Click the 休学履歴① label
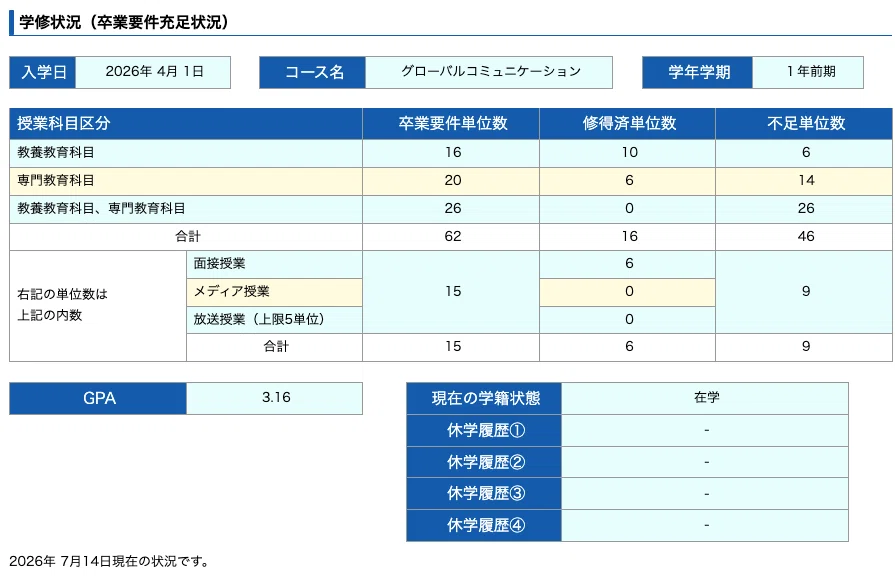The image size is (895, 577). (x=484, y=430)
